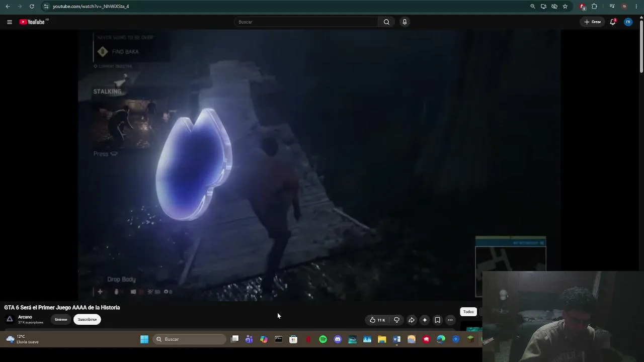
Task: Open Task View from the taskbar
Action: [x=234, y=339]
